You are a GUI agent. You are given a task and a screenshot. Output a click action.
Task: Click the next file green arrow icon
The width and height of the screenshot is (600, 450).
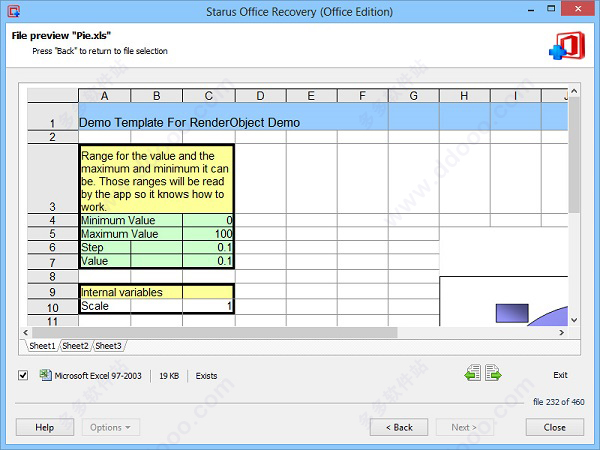(x=493, y=373)
